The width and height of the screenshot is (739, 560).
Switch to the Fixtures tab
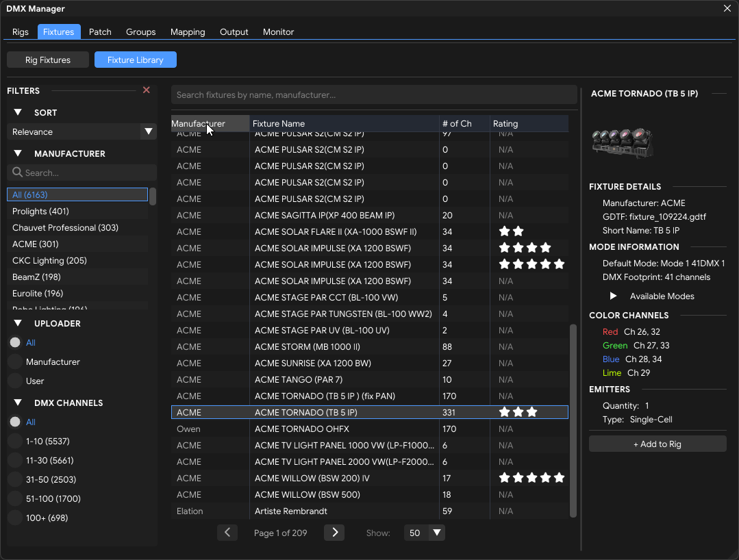58,31
